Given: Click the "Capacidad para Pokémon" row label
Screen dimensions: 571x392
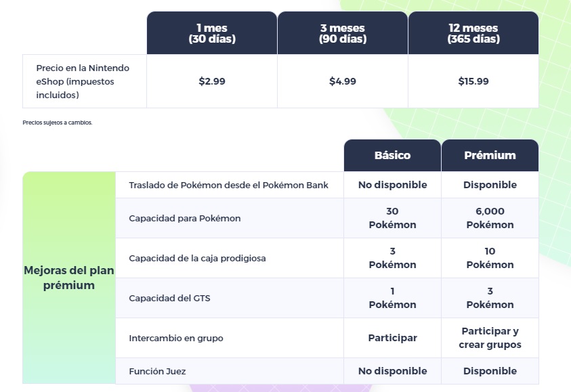Looking at the screenshot, I should [x=184, y=218].
